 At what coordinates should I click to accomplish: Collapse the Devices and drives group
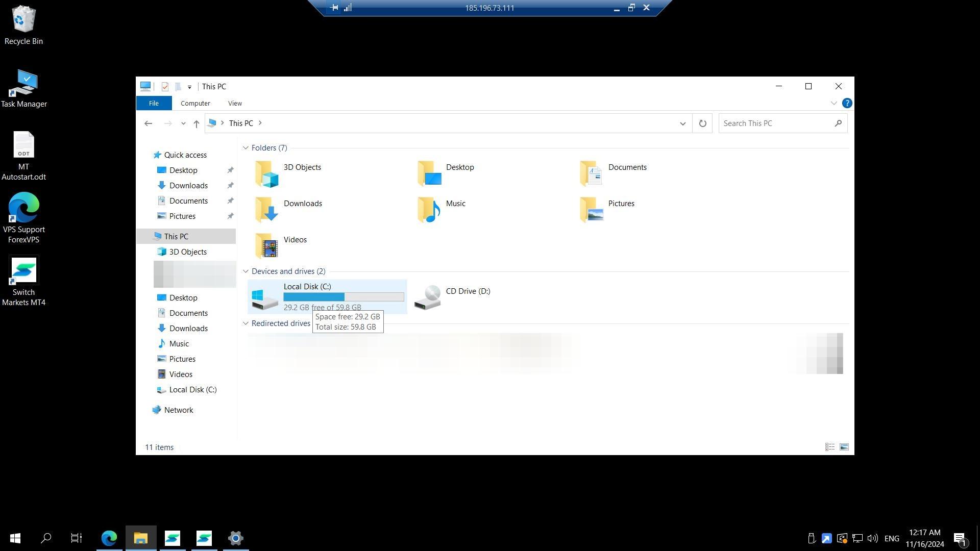[x=246, y=271]
